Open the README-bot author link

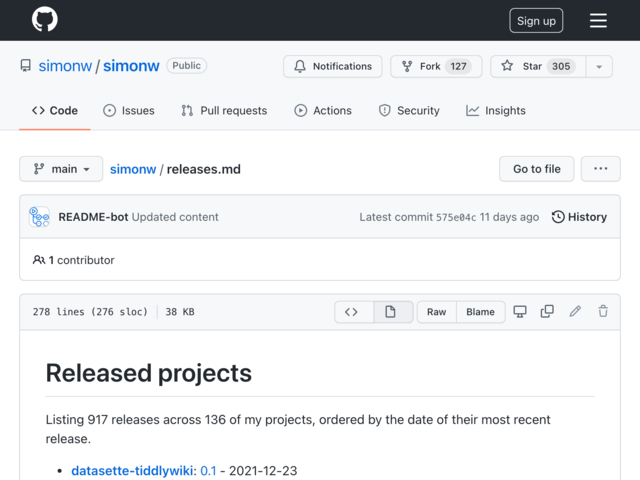click(x=93, y=217)
